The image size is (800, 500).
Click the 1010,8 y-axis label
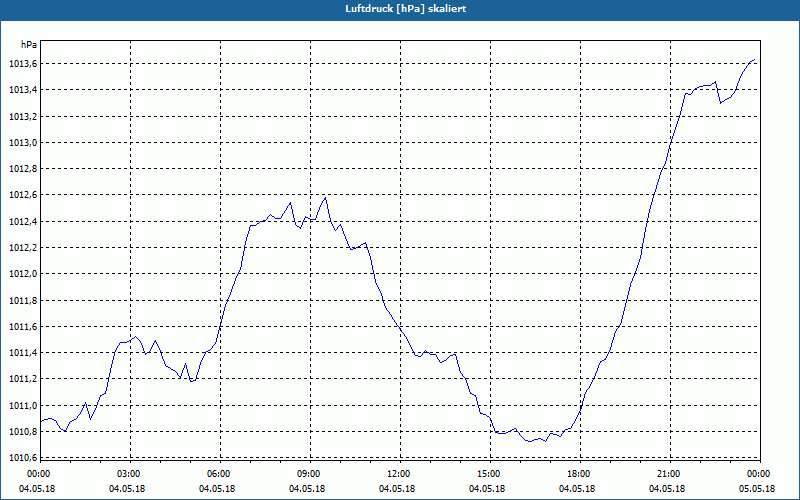pos(23,432)
